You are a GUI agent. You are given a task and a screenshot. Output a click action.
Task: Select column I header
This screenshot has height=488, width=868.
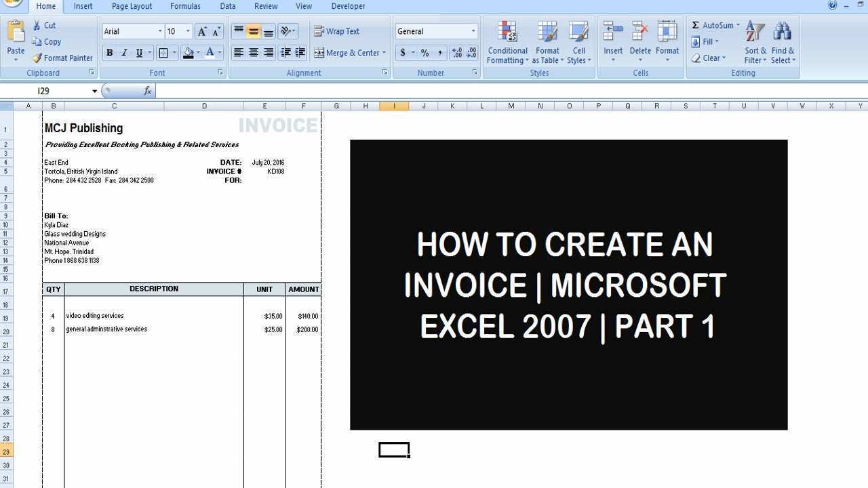(394, 106)
